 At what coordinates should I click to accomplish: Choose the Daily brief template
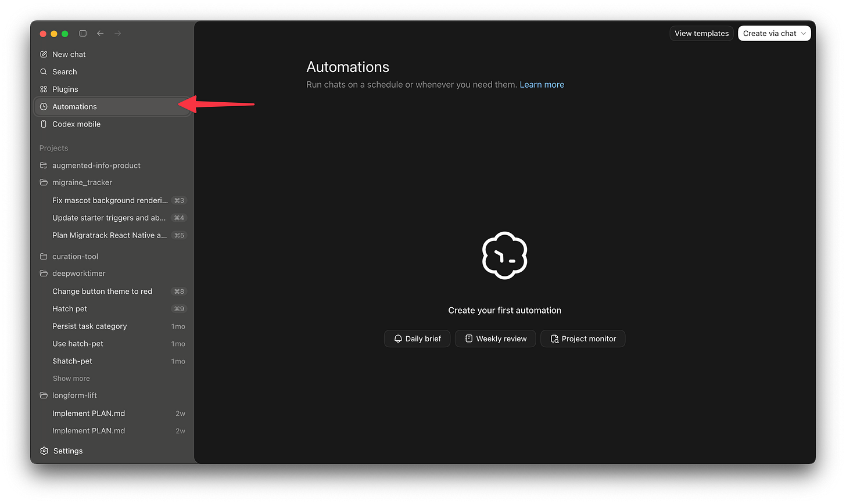[417, 339]
